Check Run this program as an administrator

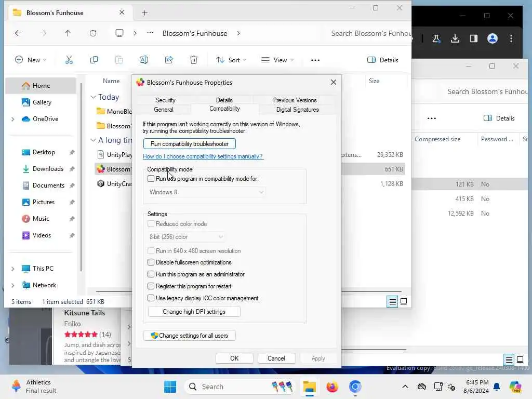(x=151, y=274)
